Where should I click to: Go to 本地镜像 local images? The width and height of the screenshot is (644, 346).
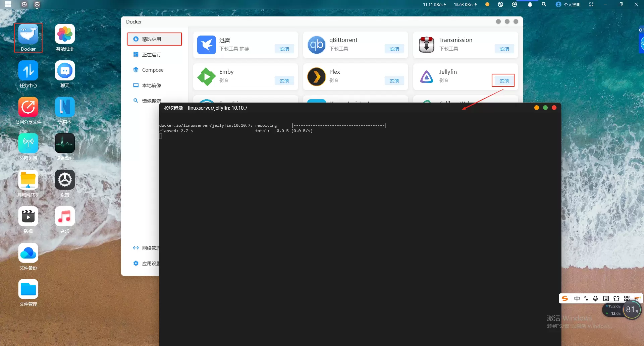(x=152, y=85)
